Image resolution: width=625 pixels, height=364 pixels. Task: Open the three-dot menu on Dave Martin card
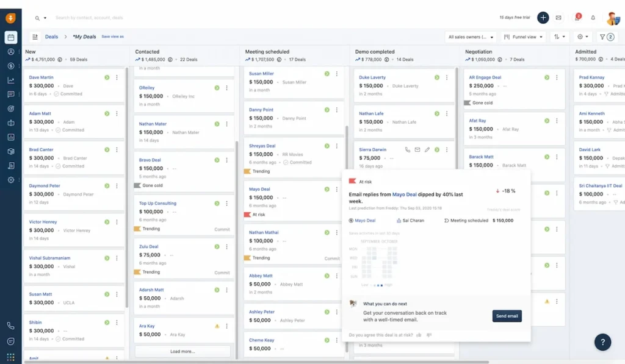117,77
